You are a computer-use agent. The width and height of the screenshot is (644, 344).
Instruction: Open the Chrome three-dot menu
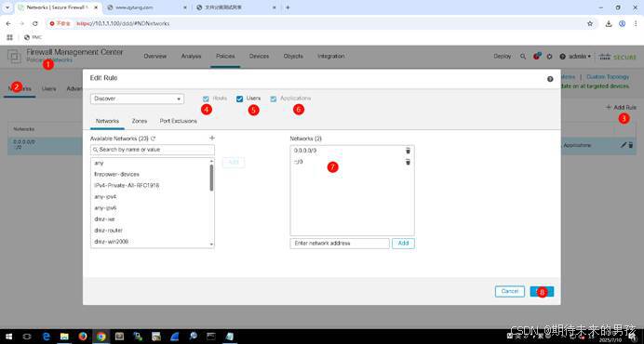[636, 24]
